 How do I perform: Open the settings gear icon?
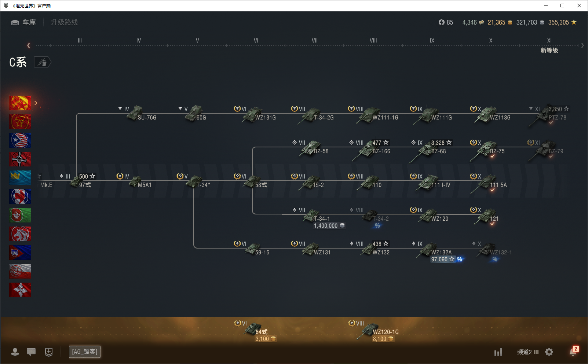point(549,352)
